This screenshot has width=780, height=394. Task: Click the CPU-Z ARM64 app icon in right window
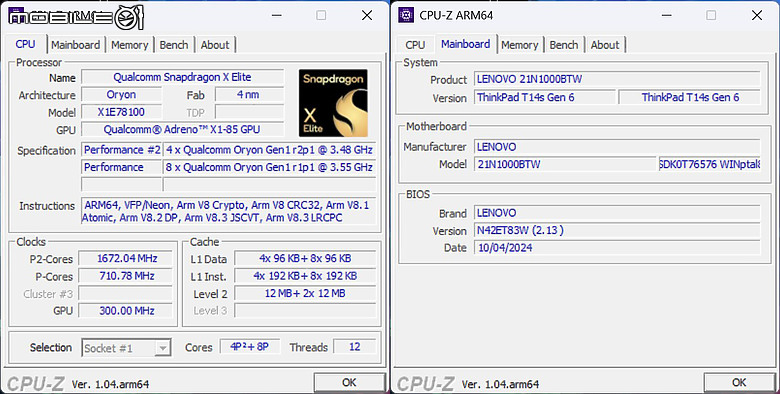point(406,15)
